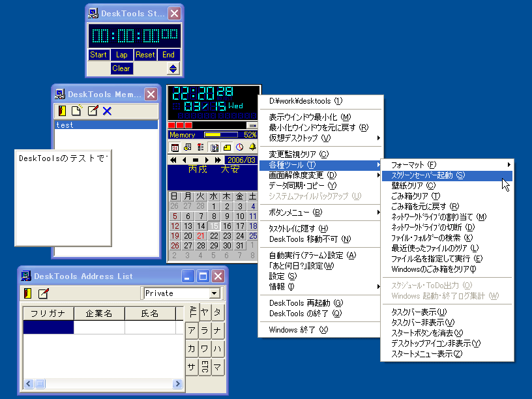The height and width of the screenshot is (399, 532).
Task: Open the stopwatch clock icon in DeskTools toolbar
Action: 239,147
